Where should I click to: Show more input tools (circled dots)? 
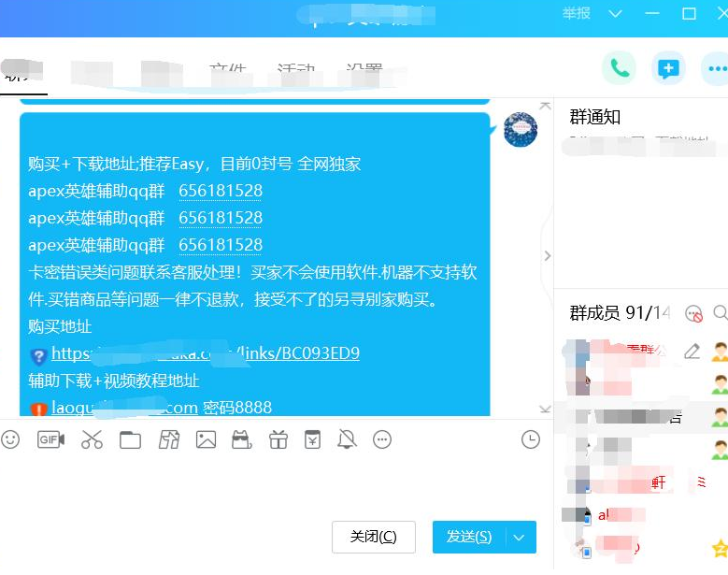pos(382,439)
